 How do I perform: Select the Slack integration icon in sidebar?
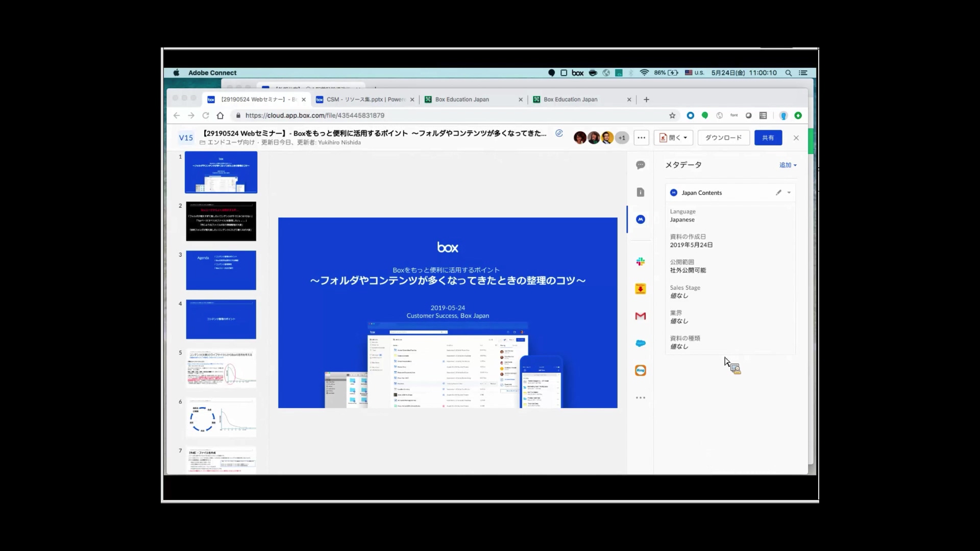click(x=641, y=261)
